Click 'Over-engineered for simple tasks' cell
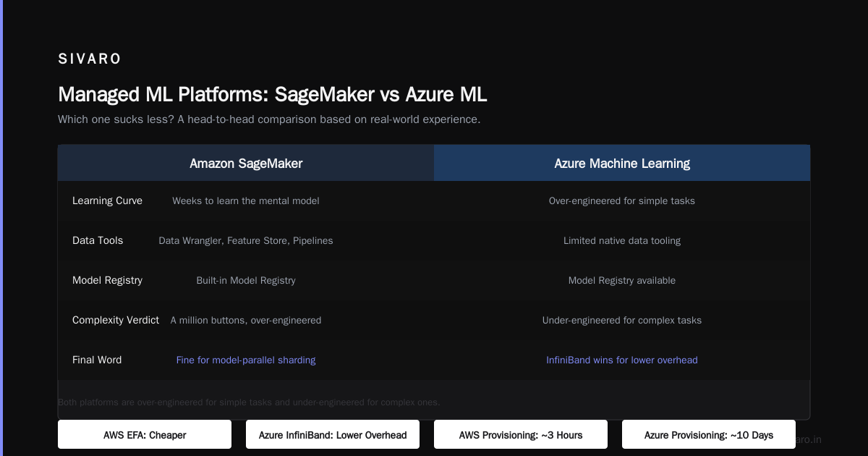The height and width of the screenshot is (456, 868). (x=622, y=200)
